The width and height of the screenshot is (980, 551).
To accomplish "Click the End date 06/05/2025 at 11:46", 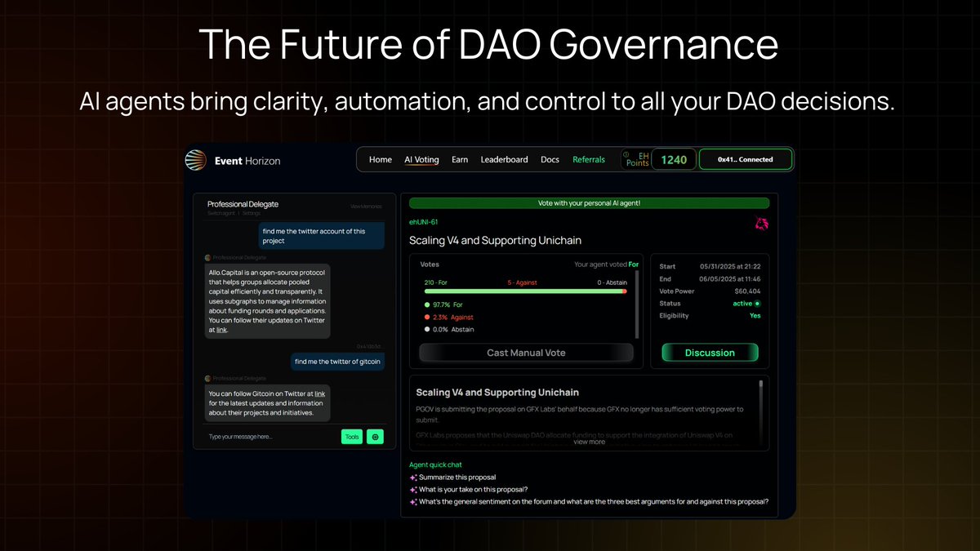I will [x=730, y=278].
